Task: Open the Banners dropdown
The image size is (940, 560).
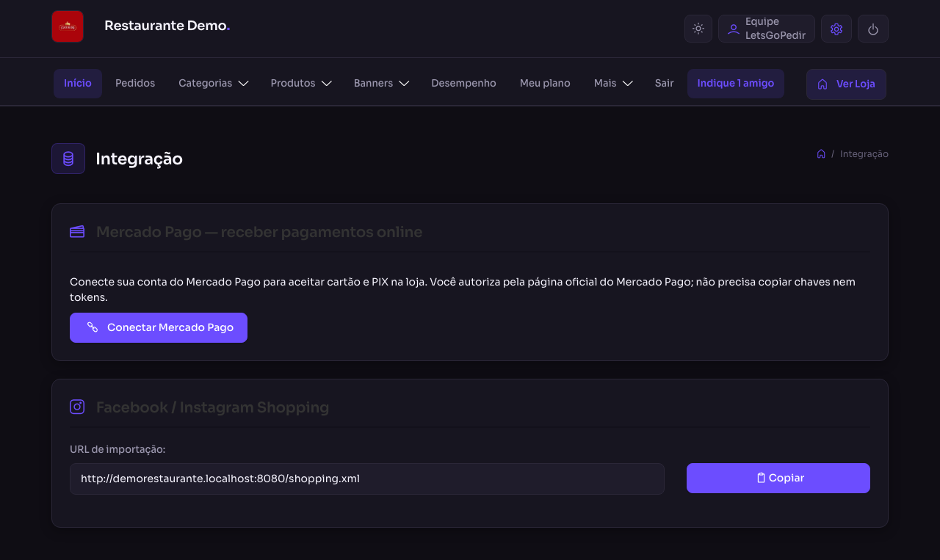Action: click(x=381, y=83)
